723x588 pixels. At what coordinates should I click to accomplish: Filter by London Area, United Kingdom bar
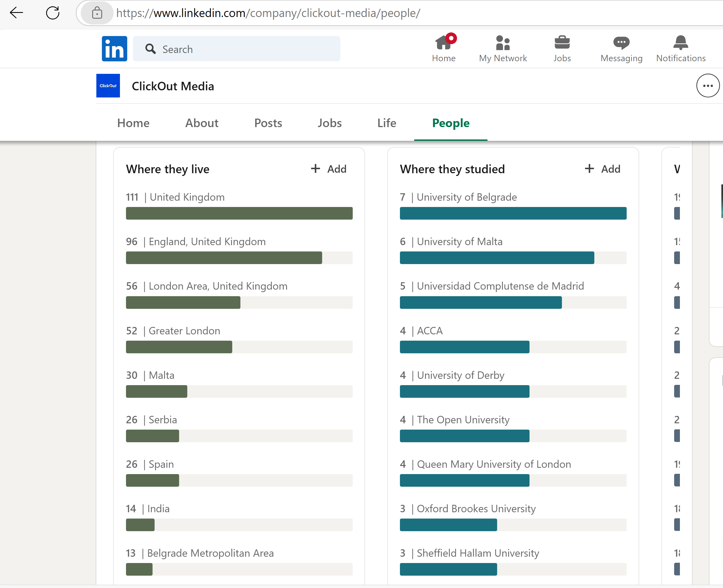pos(239,303)
